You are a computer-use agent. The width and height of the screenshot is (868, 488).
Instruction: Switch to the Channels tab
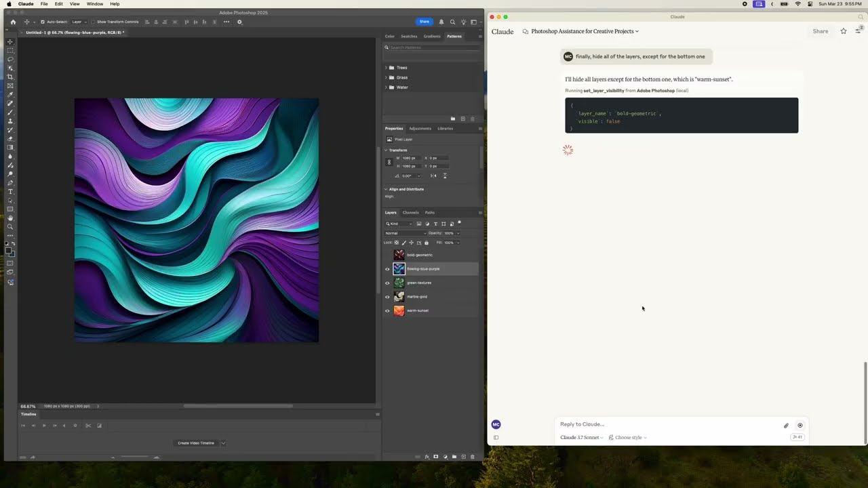point(411,212)
